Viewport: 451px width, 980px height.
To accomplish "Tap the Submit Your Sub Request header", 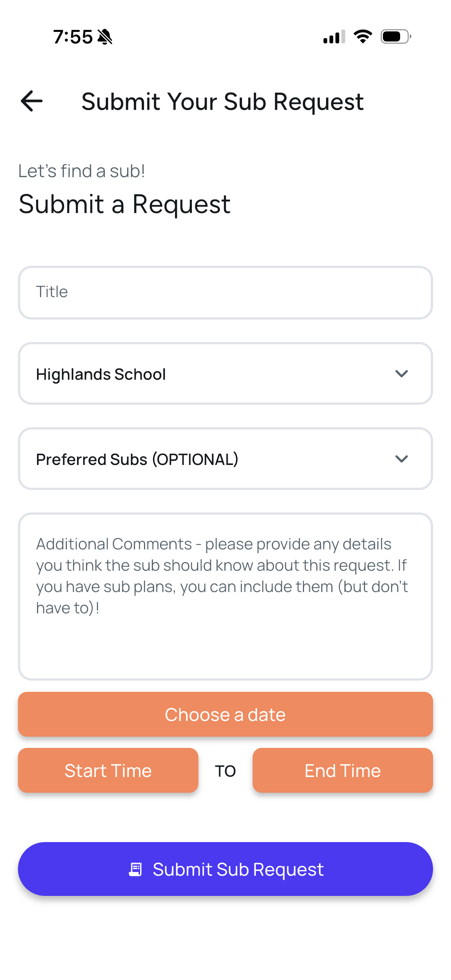I will [223, 101].
